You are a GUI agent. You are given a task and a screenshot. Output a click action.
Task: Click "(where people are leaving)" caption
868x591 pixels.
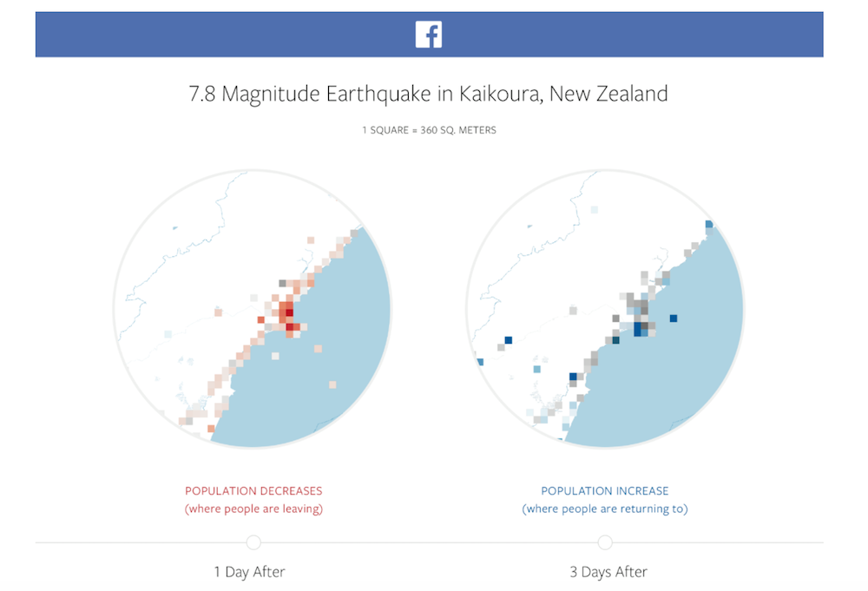coord(253,509)
